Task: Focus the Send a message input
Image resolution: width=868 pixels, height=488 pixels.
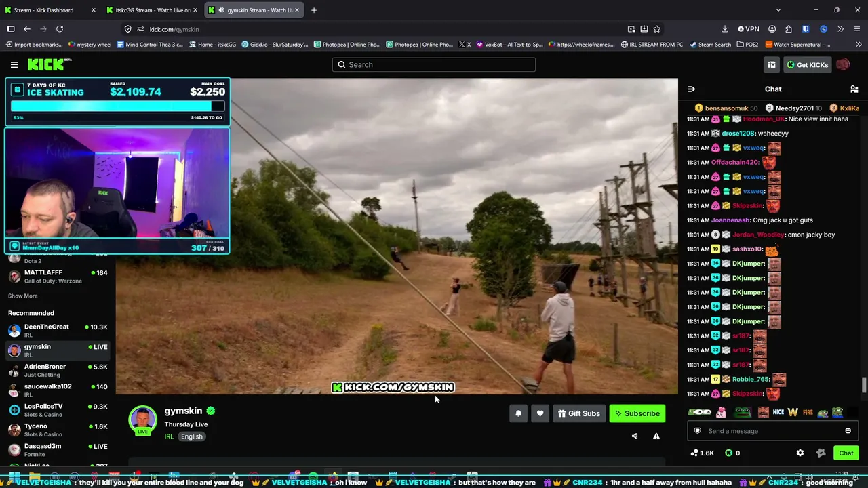Action: (772, 431)
